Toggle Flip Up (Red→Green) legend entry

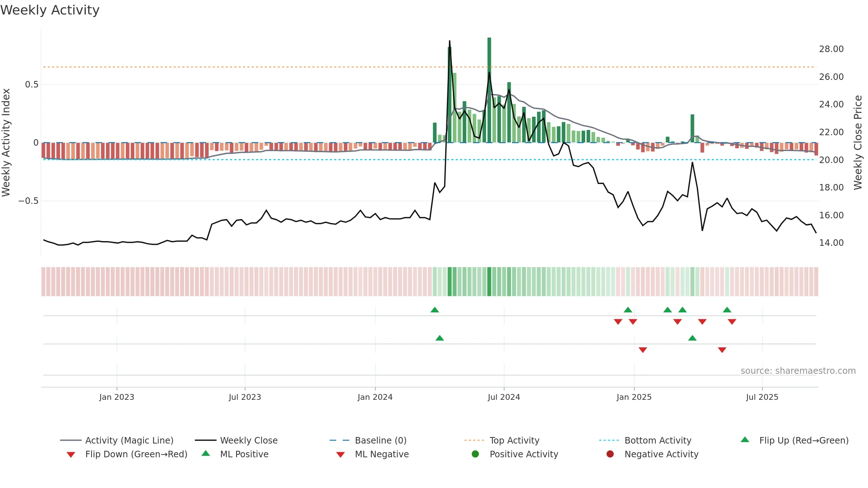pos(795,440)
